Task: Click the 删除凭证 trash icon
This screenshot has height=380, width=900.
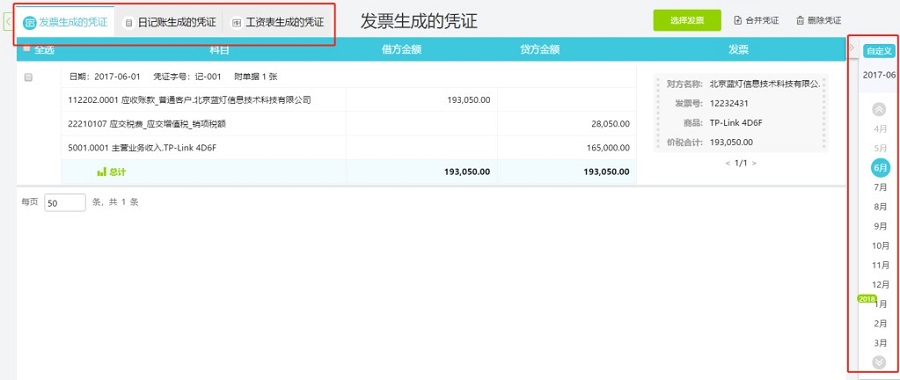Action: [800, 21]
